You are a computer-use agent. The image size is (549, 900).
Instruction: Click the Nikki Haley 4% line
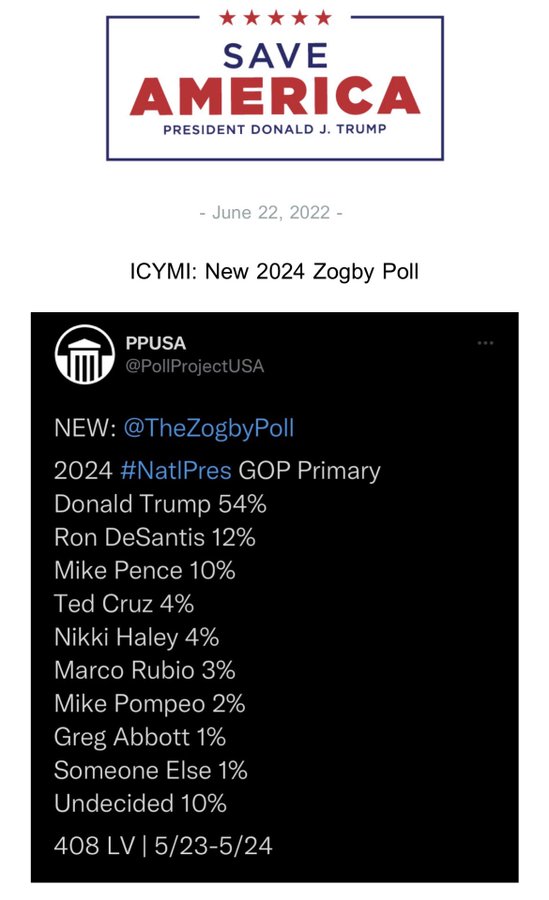click(137, 638)
